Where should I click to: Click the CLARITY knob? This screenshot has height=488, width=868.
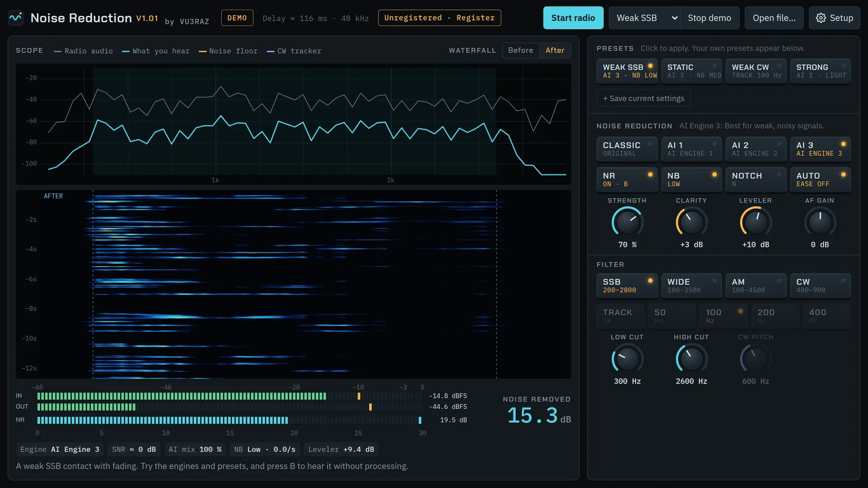(692, 222)
